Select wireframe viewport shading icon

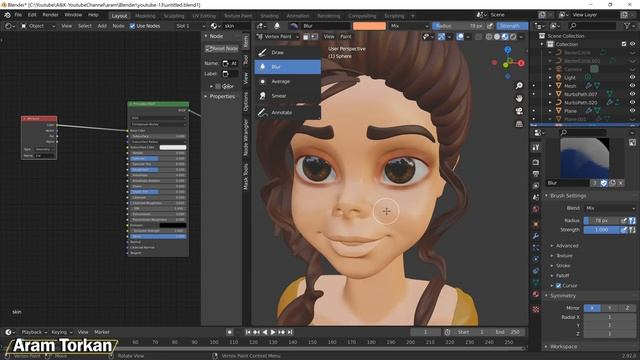click(x=489, y=37)
